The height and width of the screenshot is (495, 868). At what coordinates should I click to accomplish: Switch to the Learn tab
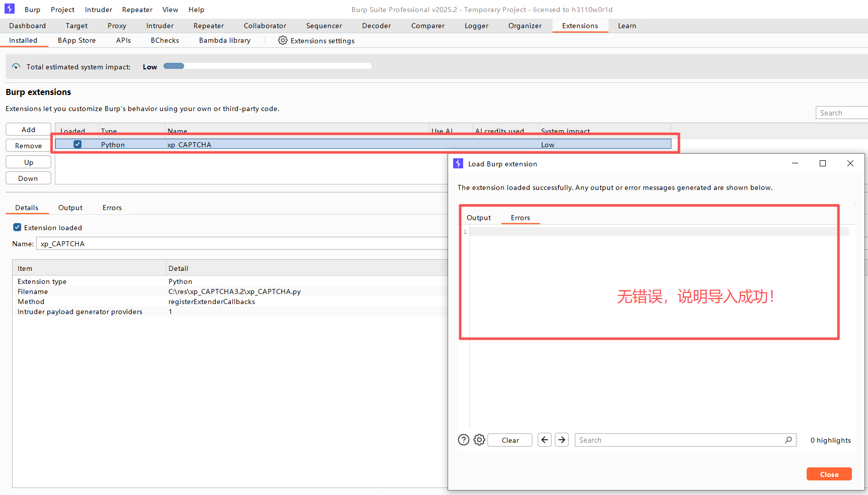627,26
